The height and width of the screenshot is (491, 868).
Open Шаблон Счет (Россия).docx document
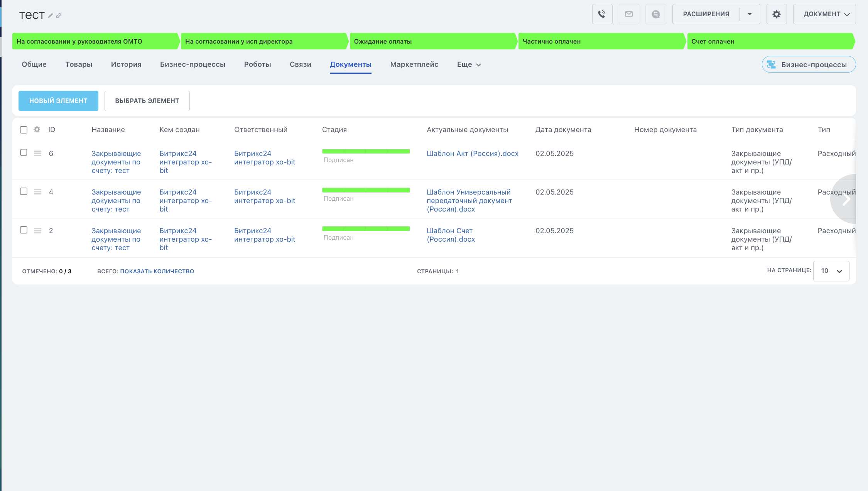pos(451,235)
